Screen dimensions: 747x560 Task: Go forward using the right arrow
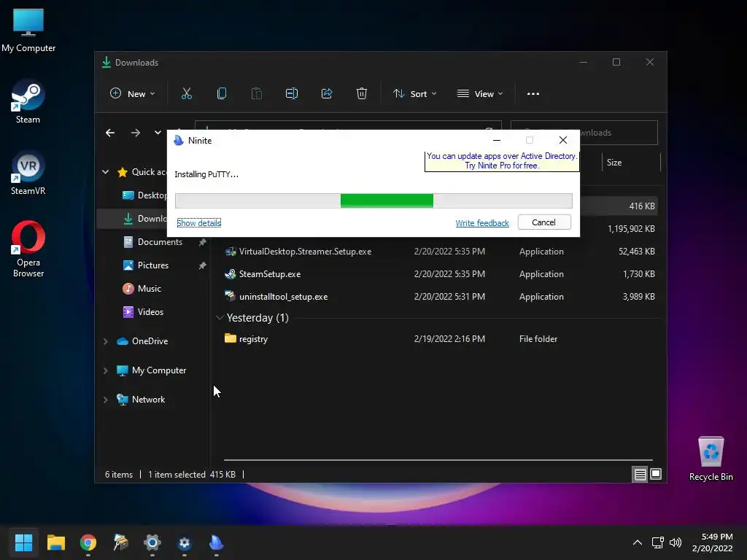click(136, 133)
